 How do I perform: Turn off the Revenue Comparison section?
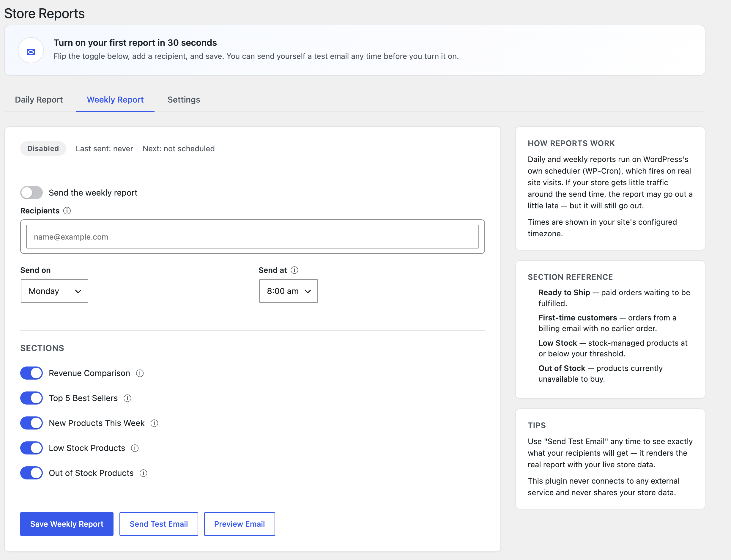point(32,373)
